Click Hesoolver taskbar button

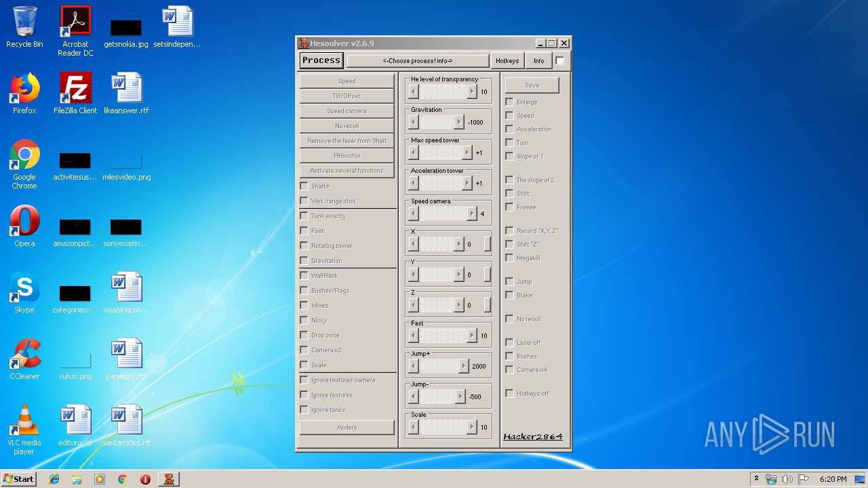coord(169,479)
